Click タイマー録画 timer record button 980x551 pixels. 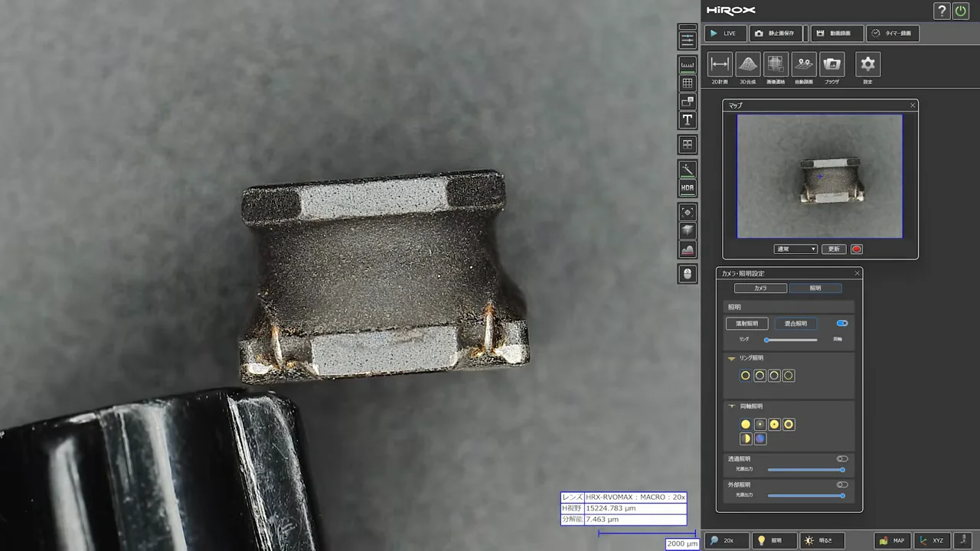893,34
